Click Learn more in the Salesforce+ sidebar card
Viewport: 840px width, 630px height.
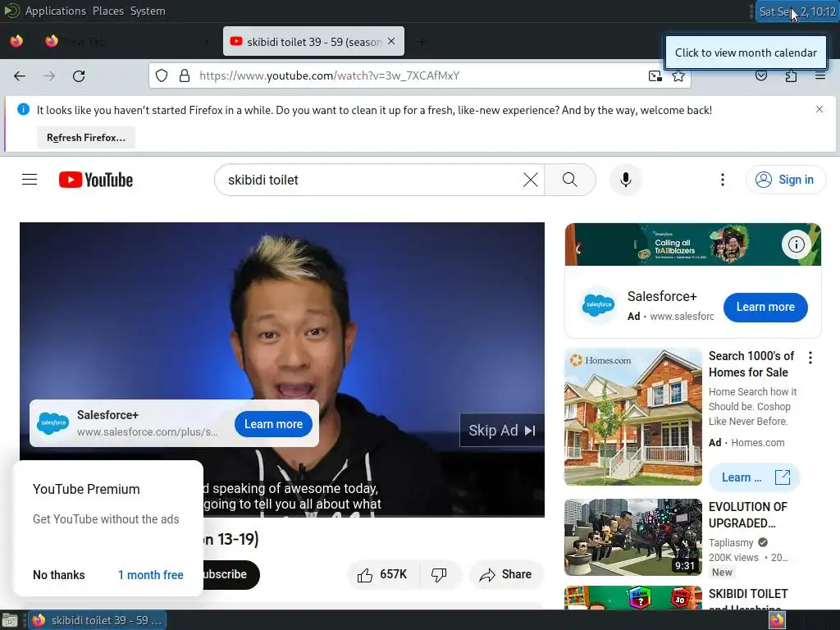click(x=765, y=307)
